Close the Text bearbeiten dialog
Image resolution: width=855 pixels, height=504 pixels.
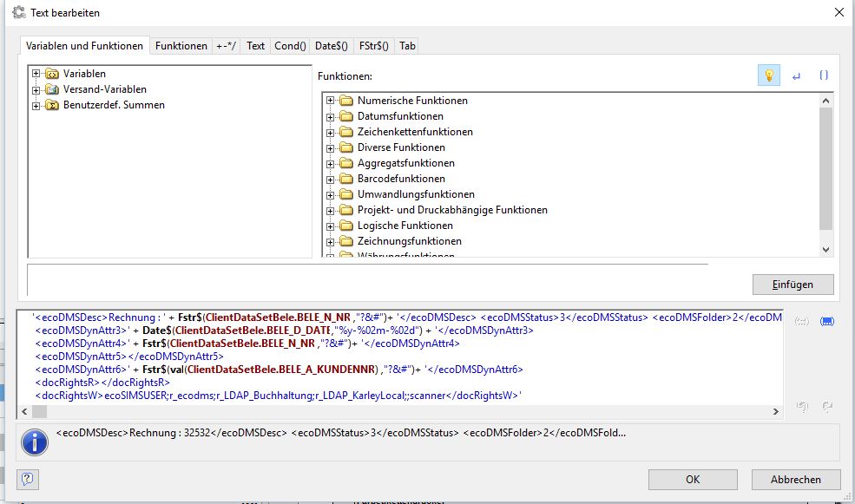pos(839,12)
